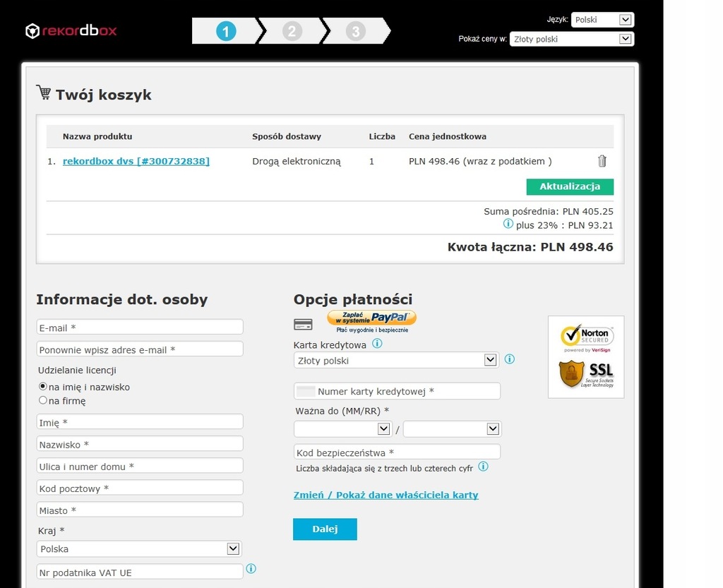Screen dimensions: 723x588
Task: Open the Kraj country dropdown
Action: pos(139,549)
